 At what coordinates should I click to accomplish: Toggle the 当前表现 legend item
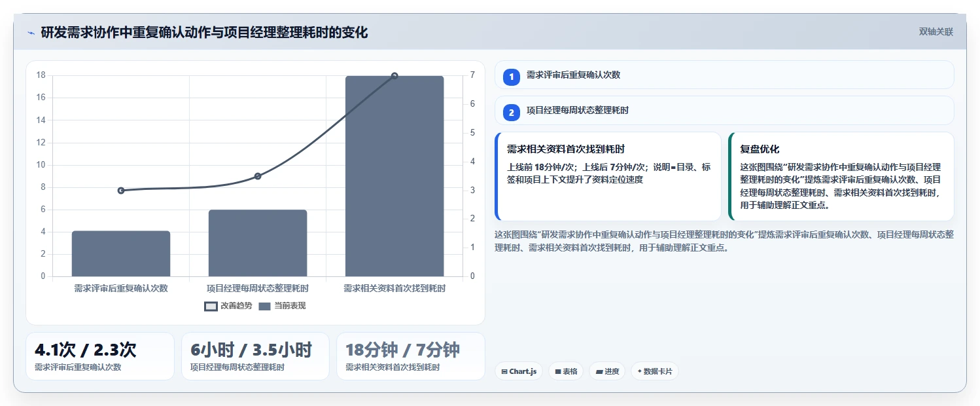[283, 306]
